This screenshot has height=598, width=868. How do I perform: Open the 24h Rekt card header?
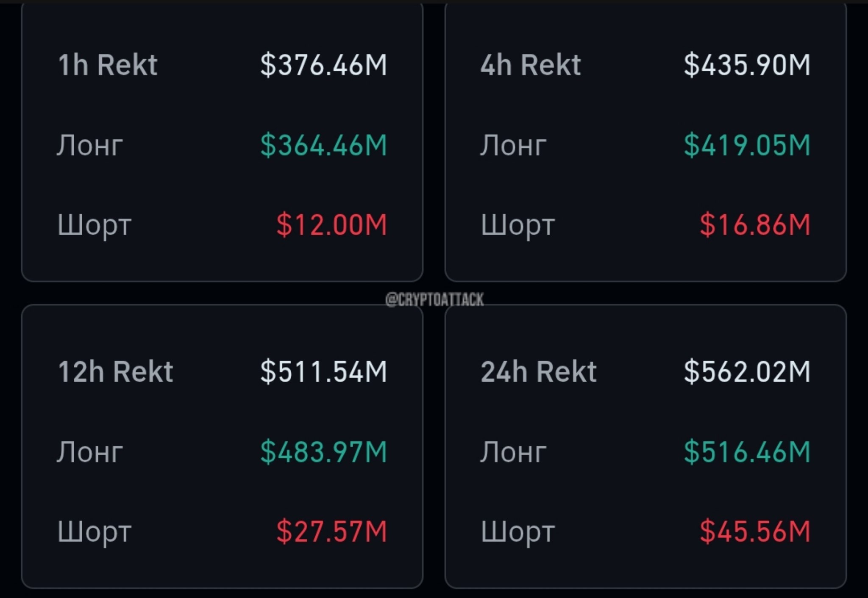coord(539,372)
